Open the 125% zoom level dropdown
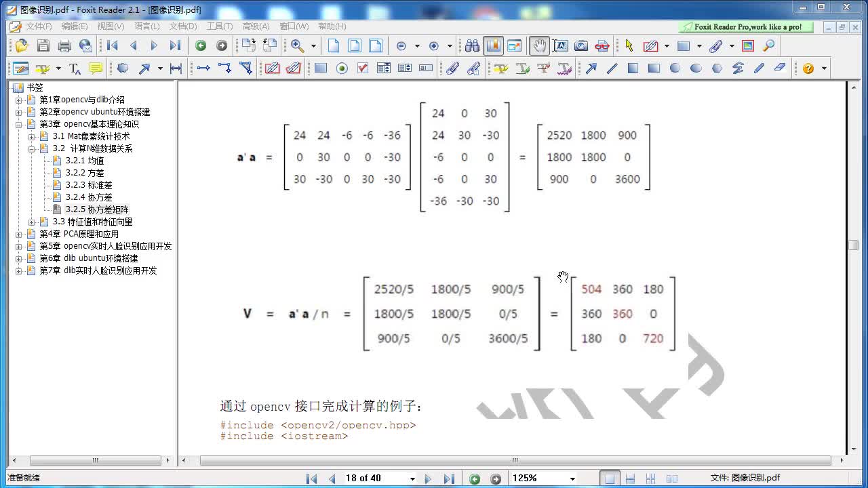 572,479
